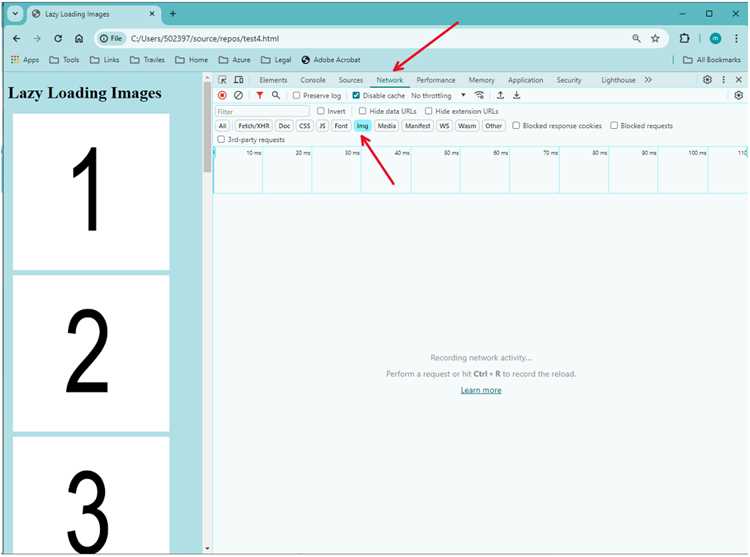Stop recording network log

[x=222, y=96]
